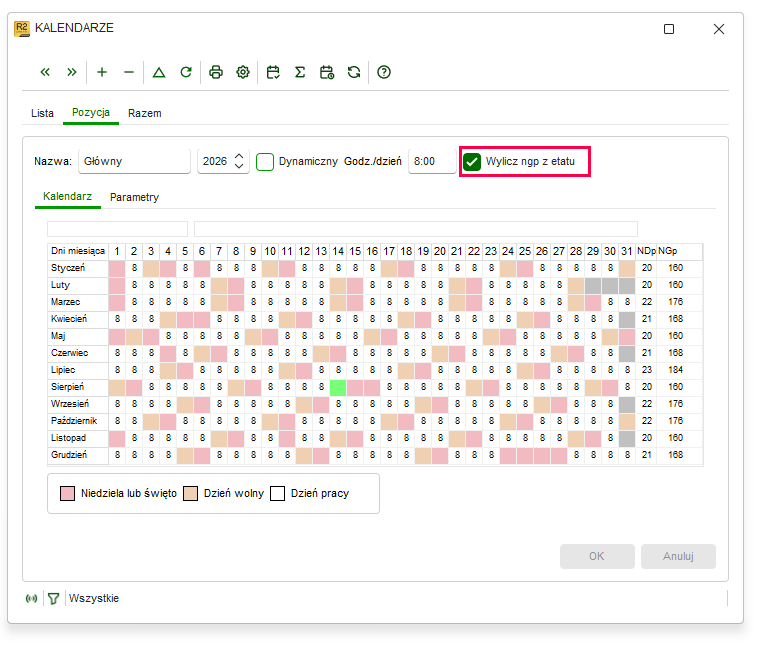This screenshot has width=766, height=648.
Task: Click the R2 application logo icon
Action: coord(22,29)
